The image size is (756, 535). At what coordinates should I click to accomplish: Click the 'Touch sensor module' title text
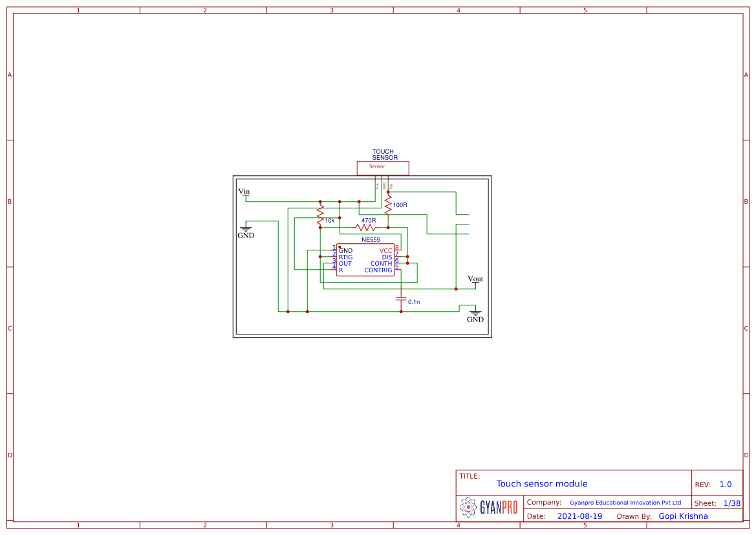[x=542, y=484]
